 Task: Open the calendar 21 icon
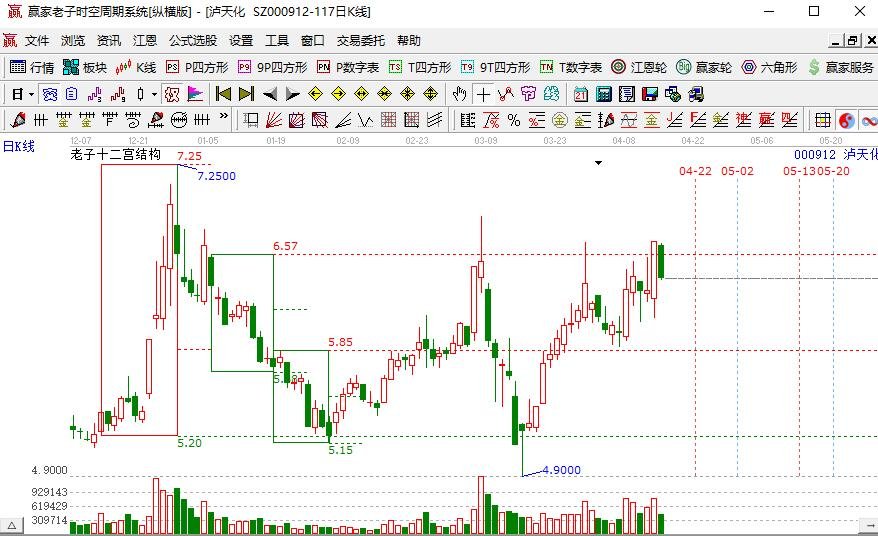[581, 94]
